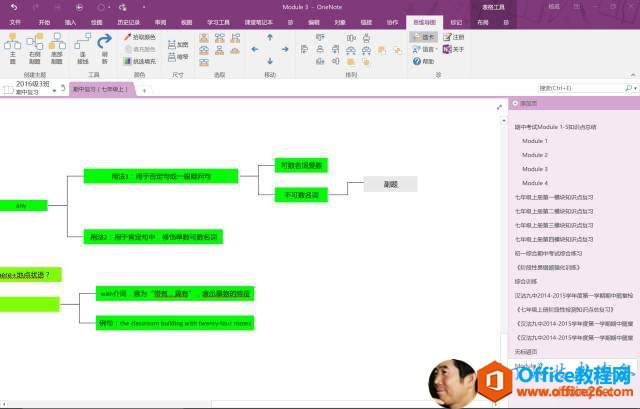Switch to the 历史记录 (History) ribbon tab
The width and height of the screenshot is (640, 409).
(x=129, y=22)
